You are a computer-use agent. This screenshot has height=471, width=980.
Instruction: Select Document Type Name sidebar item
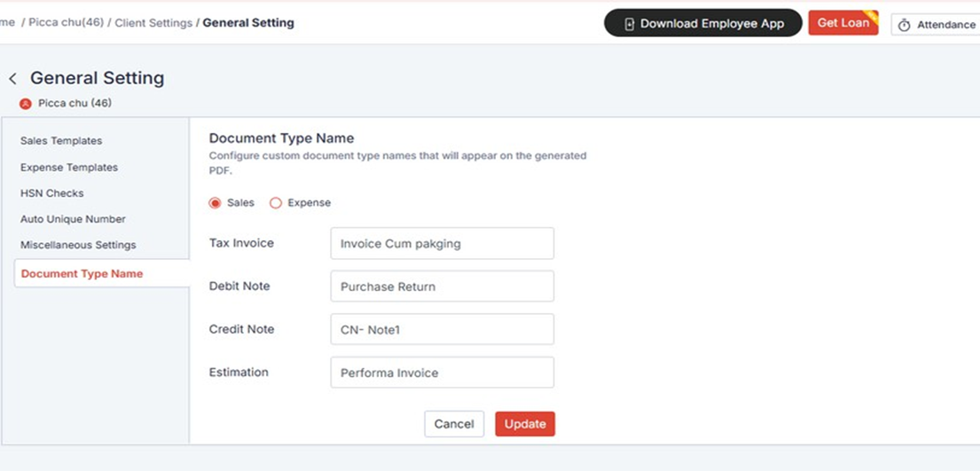82,273
